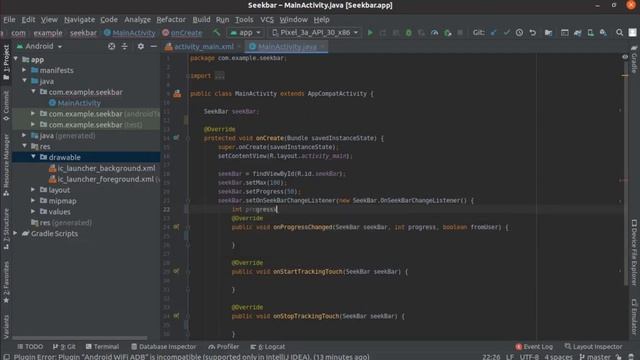Expand Gradle Scripts node
This screenshot has width=640, height=360.
coord(16,233)
